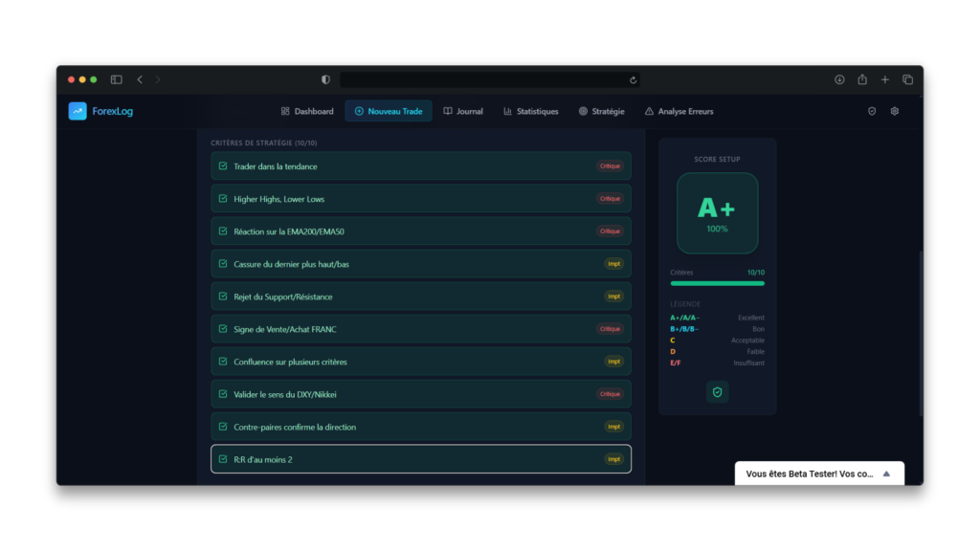The width and height of the screenshot is (980, 551).
Task: Toggle Signe de Vente/Achat FRANC checkbox
Action: (223, 329)
